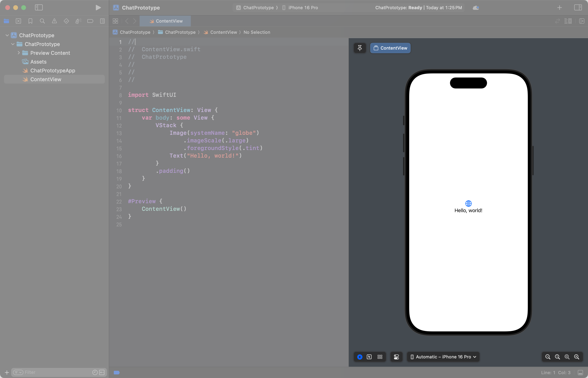Click the pin preview button
The width and height of the screenshot is (588, 378).
pyautogui.click(x=360, y=48)
